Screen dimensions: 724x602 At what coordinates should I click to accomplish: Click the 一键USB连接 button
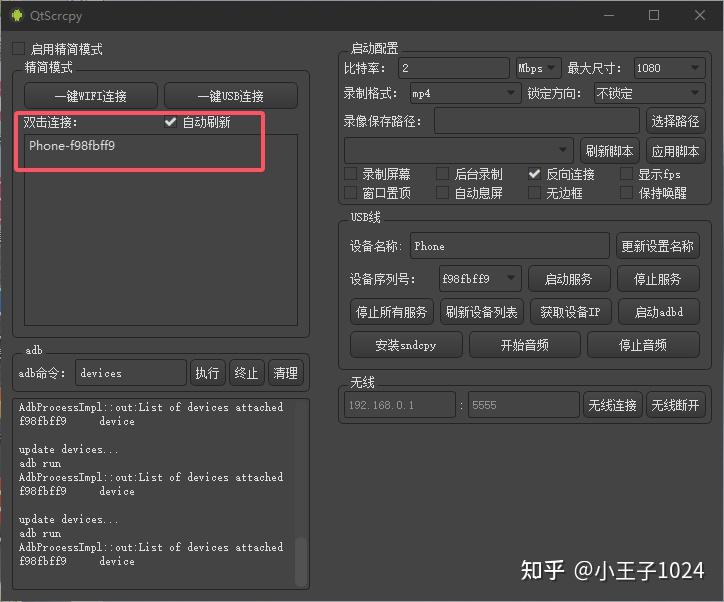[230, 96]
